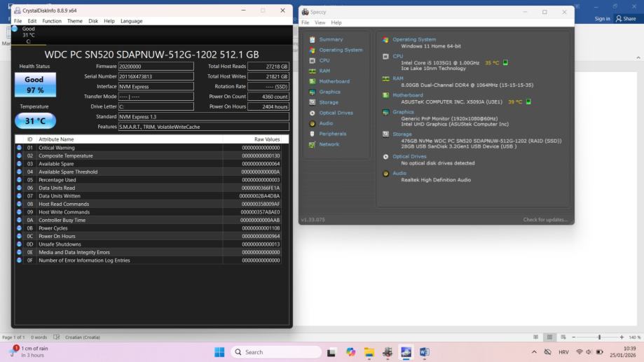This screenshot has width=644, height=362.
Task: Open Wi-Fi network status in system tray
Action: coord(579,352)
